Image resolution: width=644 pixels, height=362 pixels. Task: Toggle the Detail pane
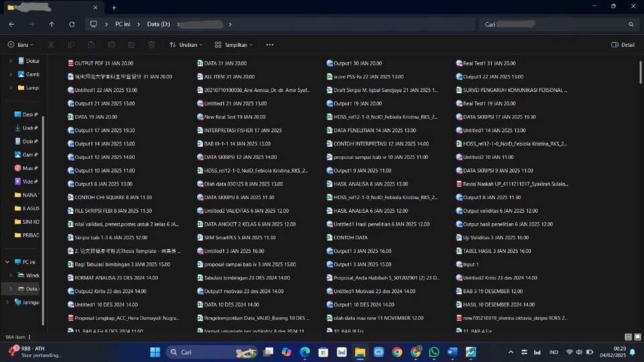pos(623,45)
